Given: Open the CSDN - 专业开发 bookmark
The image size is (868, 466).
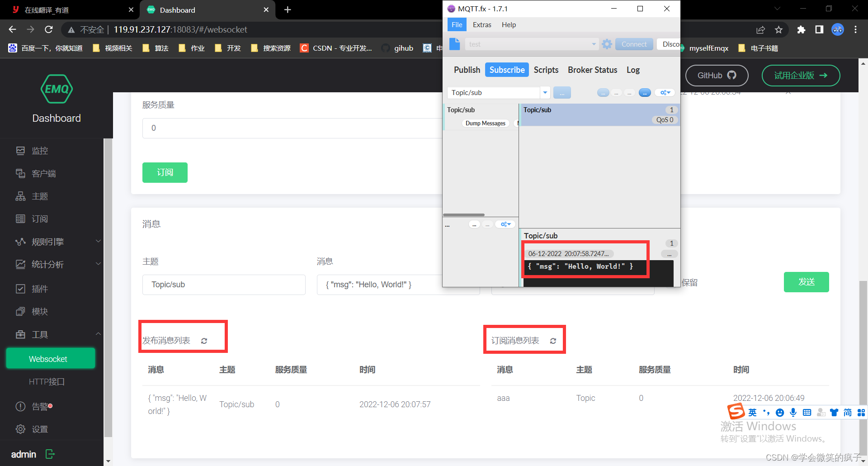Looking at the screenshot, I should point(336,48).
